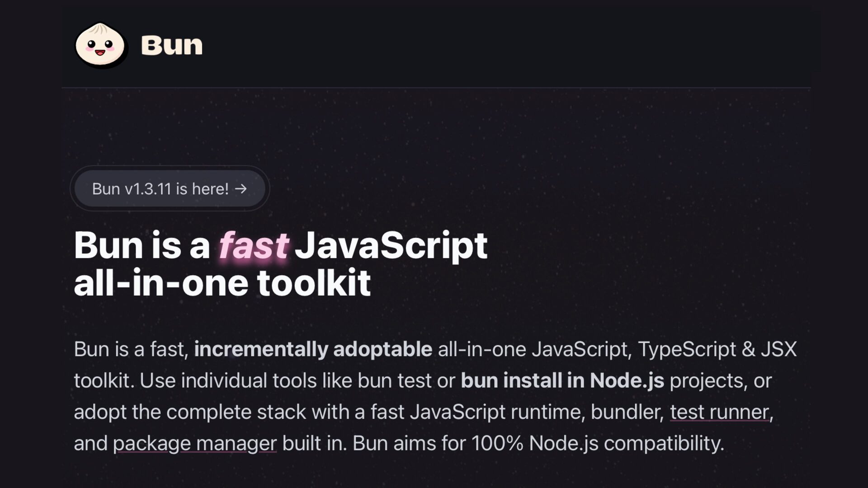Click the bold bun install in Node.js text
868x488 pixels.
pyautogui.click(x=562, y=380)
